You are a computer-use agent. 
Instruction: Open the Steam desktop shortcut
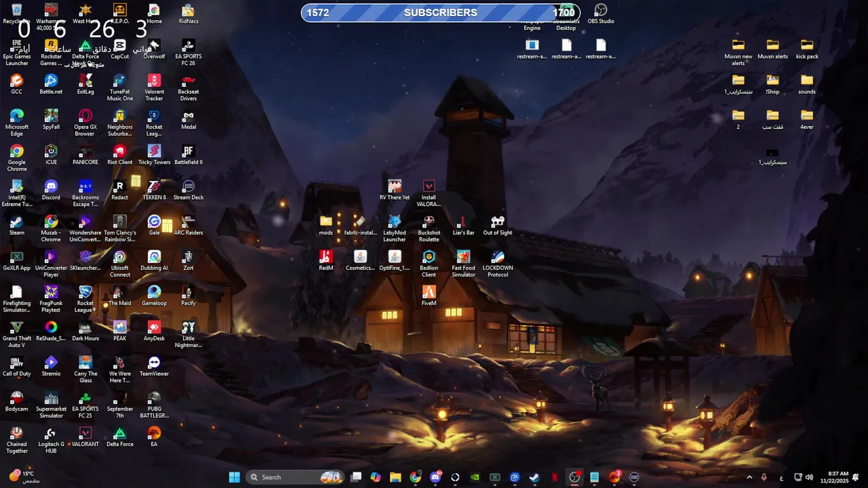tap(17, 225)
